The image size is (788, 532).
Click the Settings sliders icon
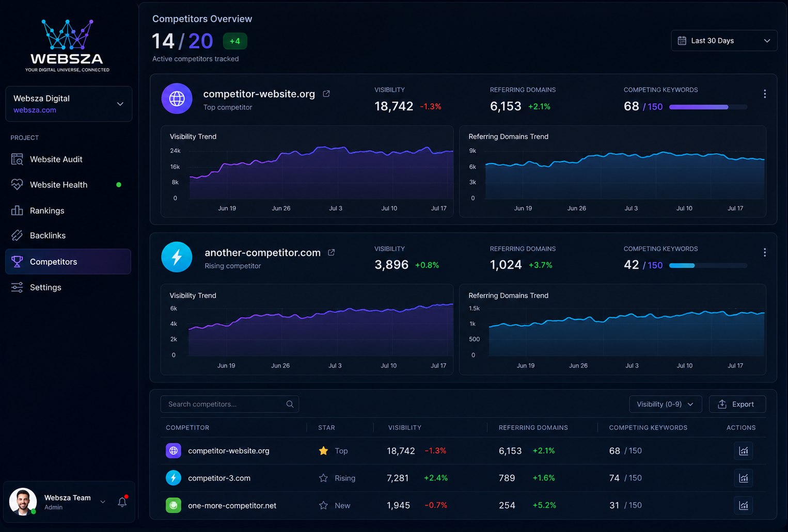coord(17,287)
